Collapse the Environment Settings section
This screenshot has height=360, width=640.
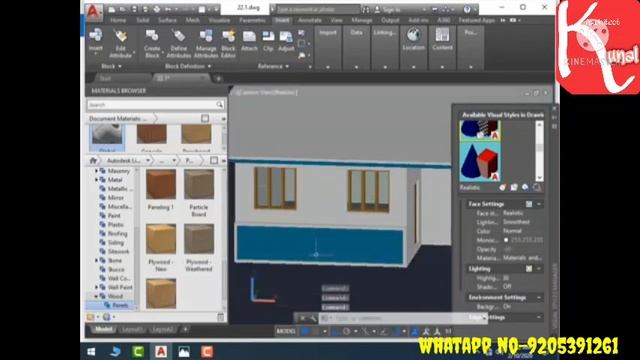tap(539, 298)
